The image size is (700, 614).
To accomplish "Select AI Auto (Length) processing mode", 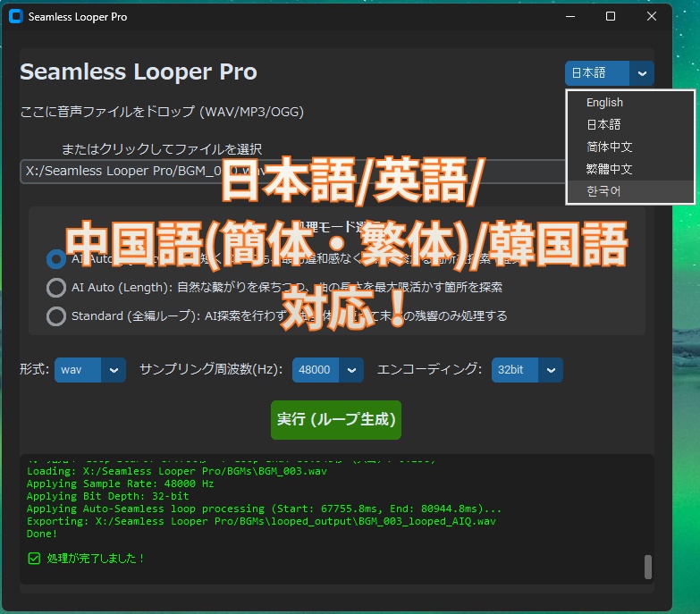I will (x=56, y=288).
